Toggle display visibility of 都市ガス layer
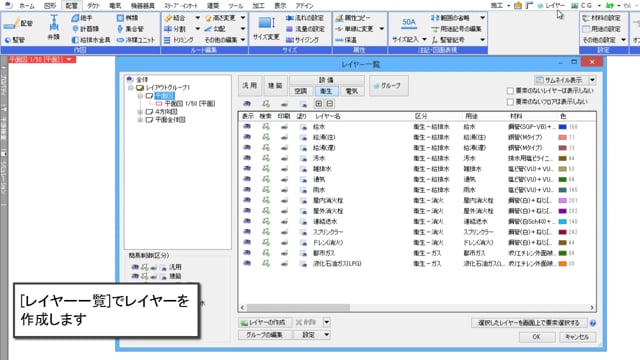The image size is (640, 360). (247, 253)
